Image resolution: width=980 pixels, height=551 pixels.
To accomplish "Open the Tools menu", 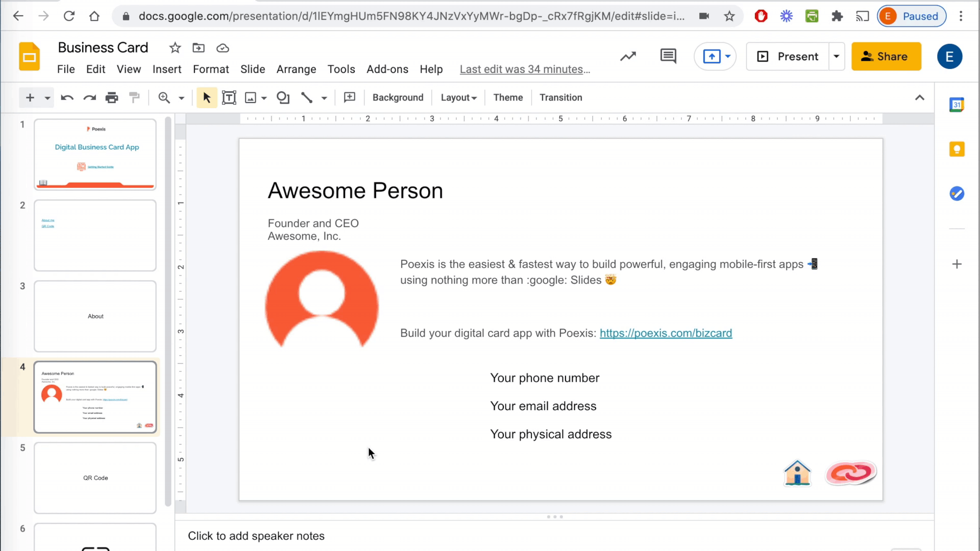I will 341,69.
